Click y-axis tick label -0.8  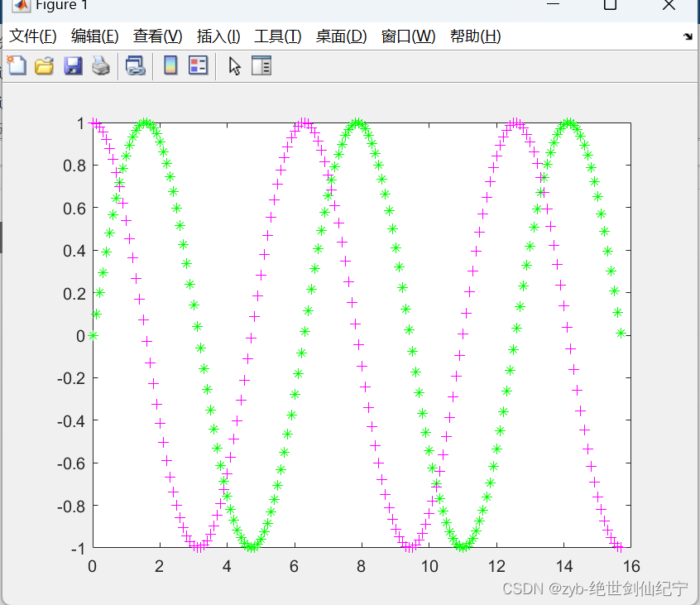(x=71, y=507)
